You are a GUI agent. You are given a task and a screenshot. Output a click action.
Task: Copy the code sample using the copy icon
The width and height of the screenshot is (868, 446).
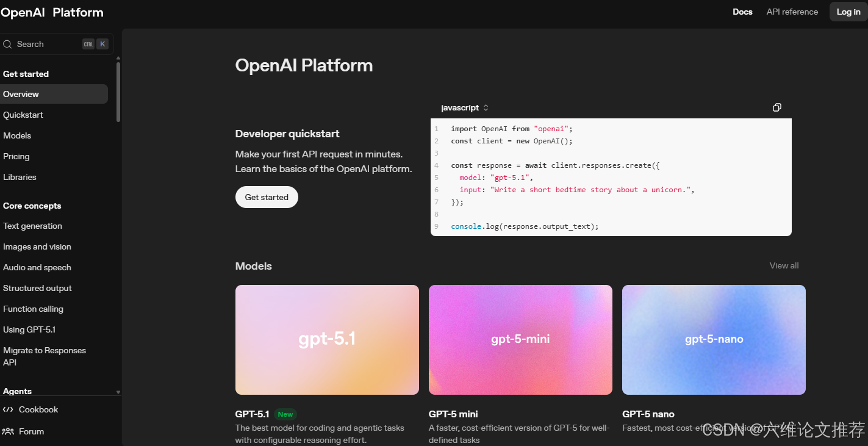tap(777, 107)
